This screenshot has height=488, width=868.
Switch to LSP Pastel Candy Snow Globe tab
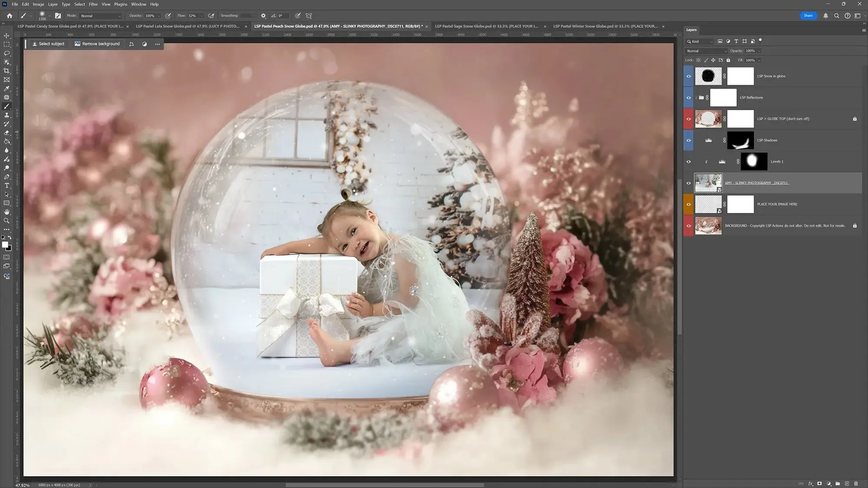tap(70, 26)
